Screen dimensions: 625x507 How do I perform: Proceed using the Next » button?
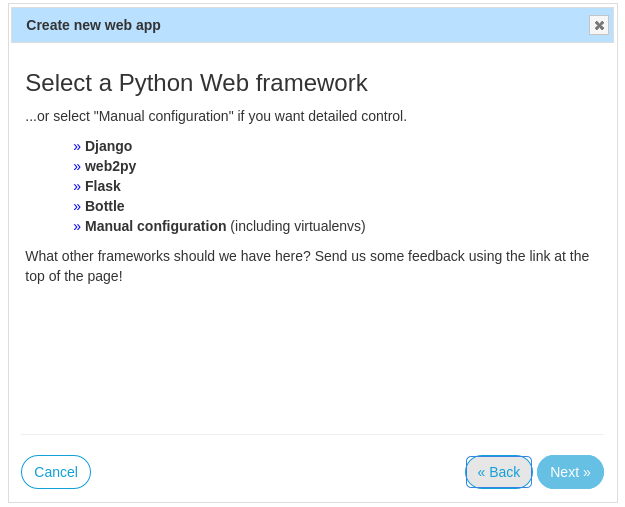tap(570, 472)
